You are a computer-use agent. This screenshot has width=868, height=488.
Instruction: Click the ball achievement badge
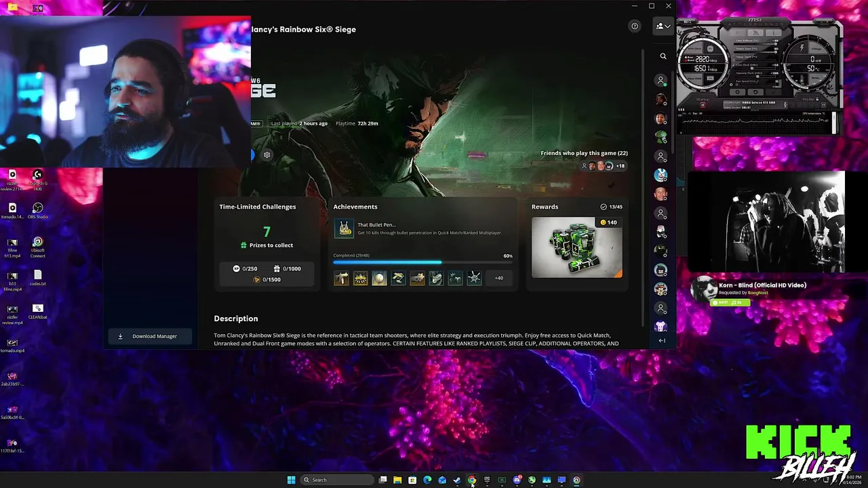pos(379,278)
